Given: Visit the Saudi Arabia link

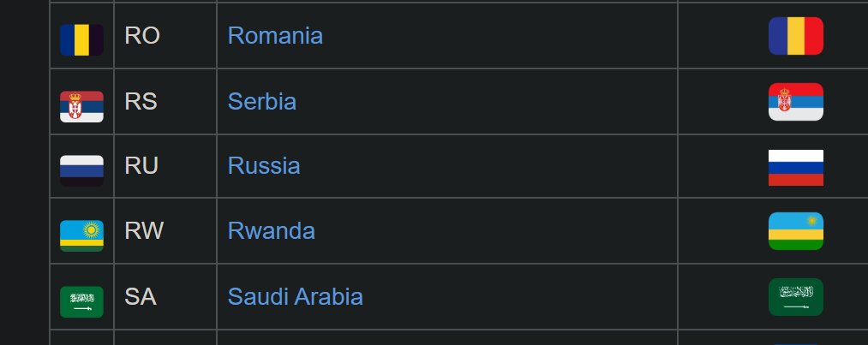Looking at the screenshot, I should (295, 297).
